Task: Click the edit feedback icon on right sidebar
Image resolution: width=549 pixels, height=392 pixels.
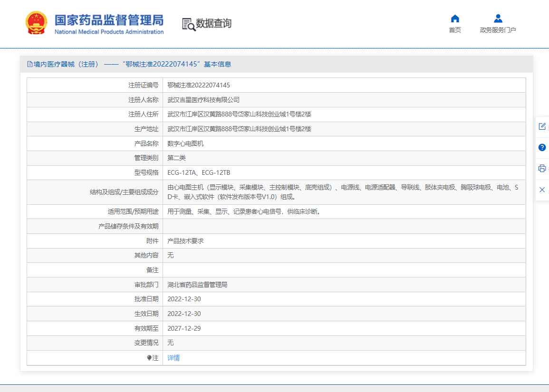Action: (542, 126)
